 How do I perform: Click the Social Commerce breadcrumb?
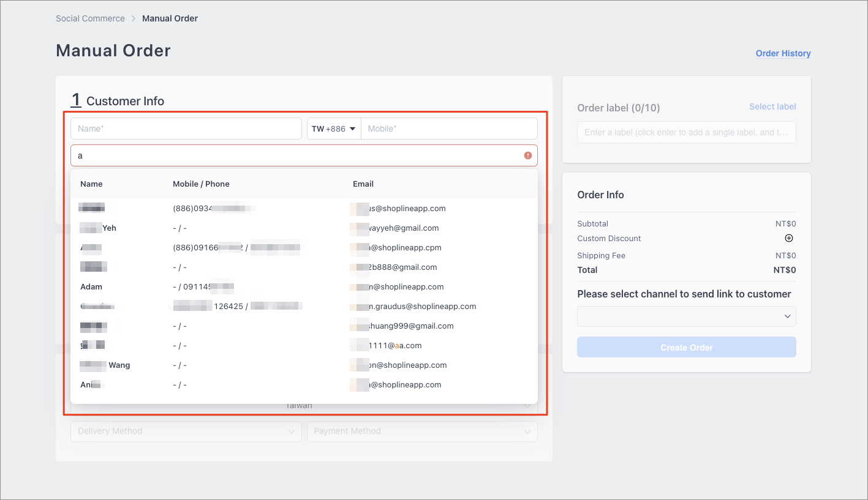point(90,18)
